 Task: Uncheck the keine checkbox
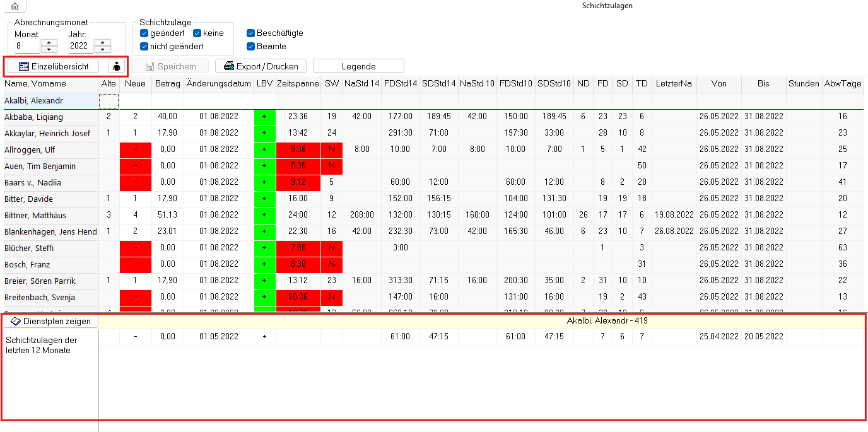[x=197, y=33]
